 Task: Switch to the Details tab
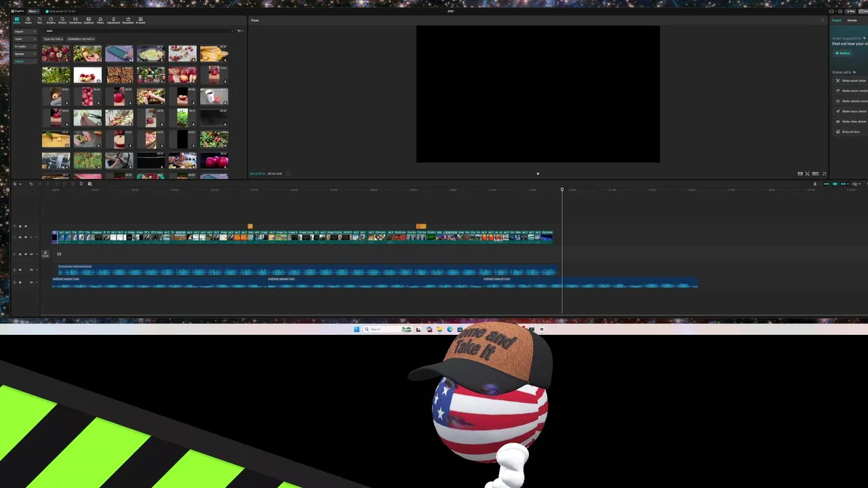pyautogui.click(x=852, y=20)
